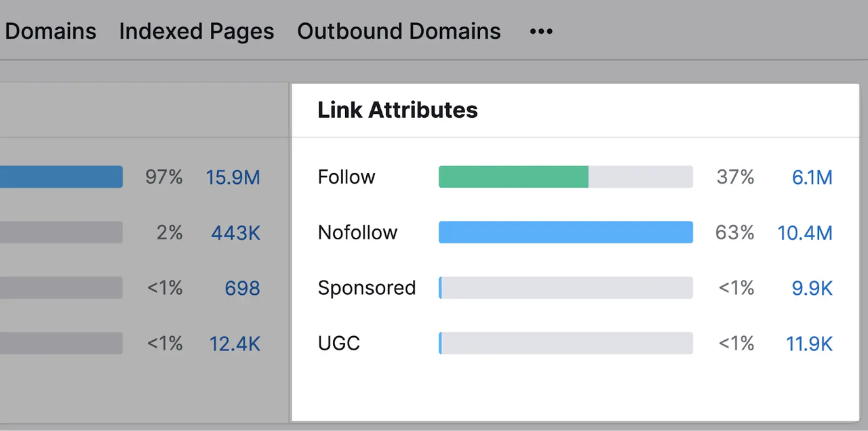This screenshot has width=868, height=431.
Task: Open the 12.4K link count
Action: pos(235,344)
